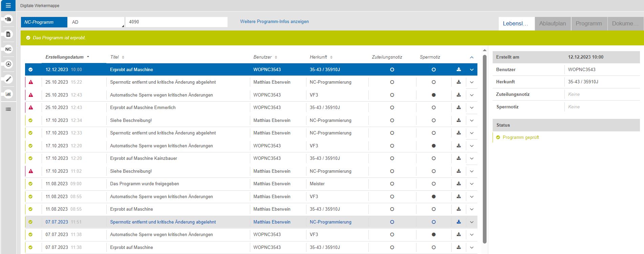Download the 25.10.2023 15:22 entry
Viewport: 644px width, 254px height.
click(458, 82)
